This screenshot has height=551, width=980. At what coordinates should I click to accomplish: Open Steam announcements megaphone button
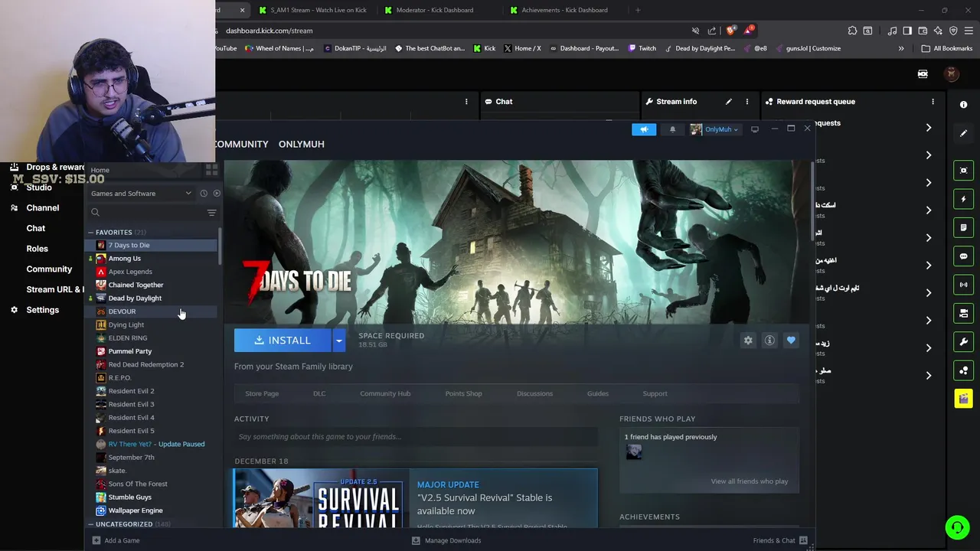[644, 129]
